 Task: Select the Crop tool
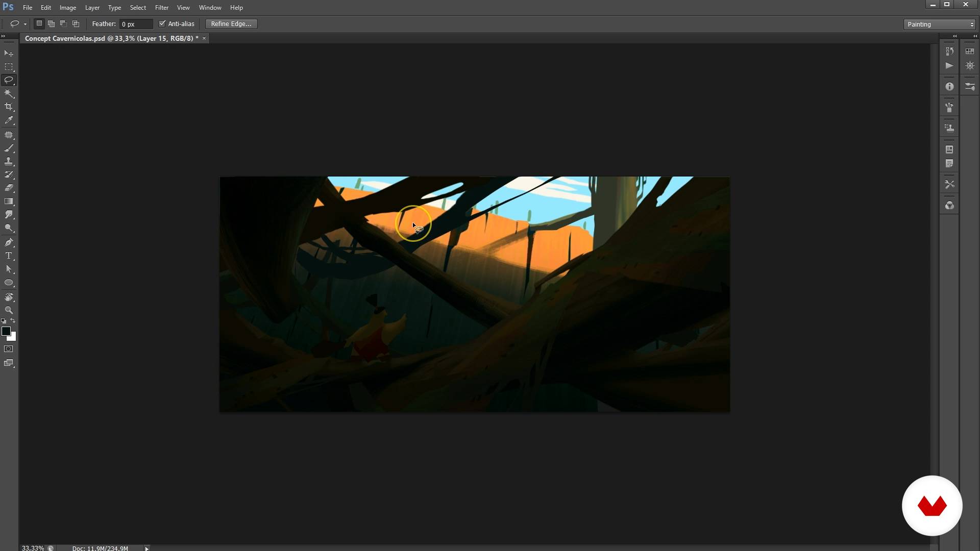pyautogui.click(x=9, y=107)
